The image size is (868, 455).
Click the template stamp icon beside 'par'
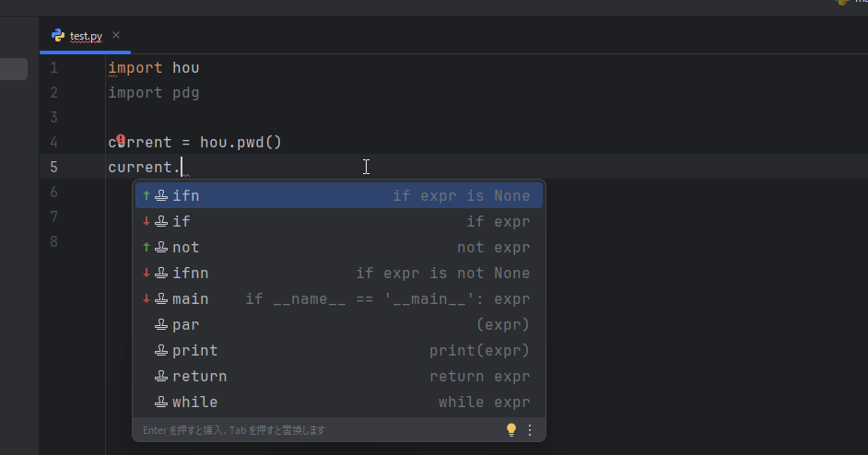[161, 325]
